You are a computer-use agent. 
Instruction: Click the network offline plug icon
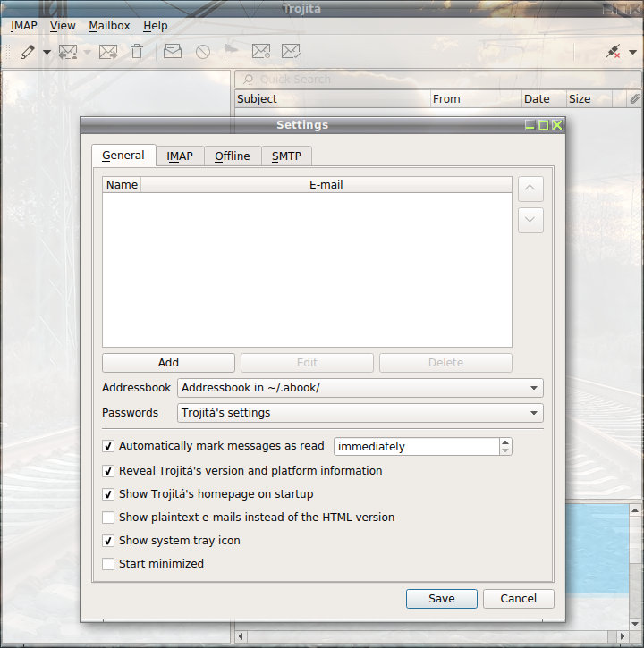click(613, 52)
